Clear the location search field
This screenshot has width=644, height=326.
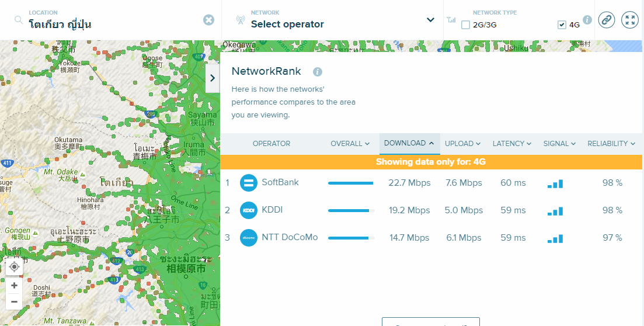click(x=208, y=20)
